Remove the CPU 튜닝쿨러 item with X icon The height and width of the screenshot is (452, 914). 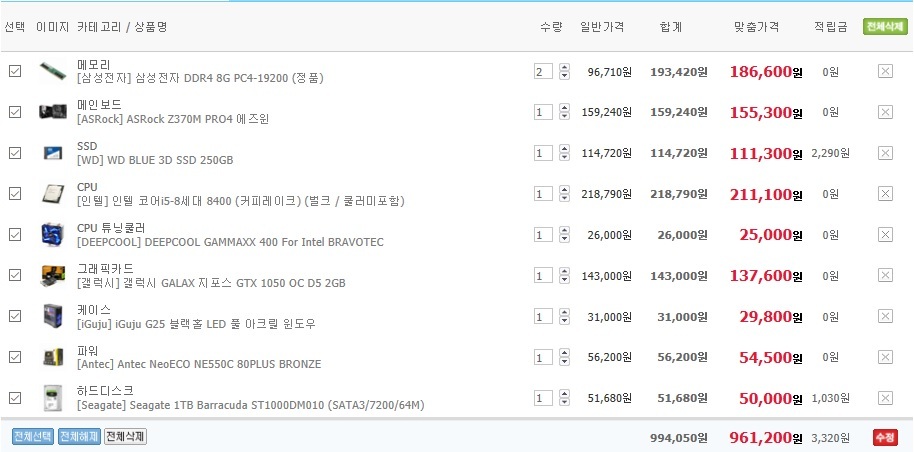(885, 234)
